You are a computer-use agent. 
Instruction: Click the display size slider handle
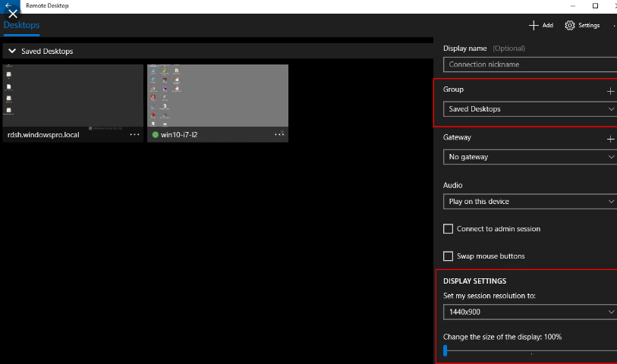point(445,350)
